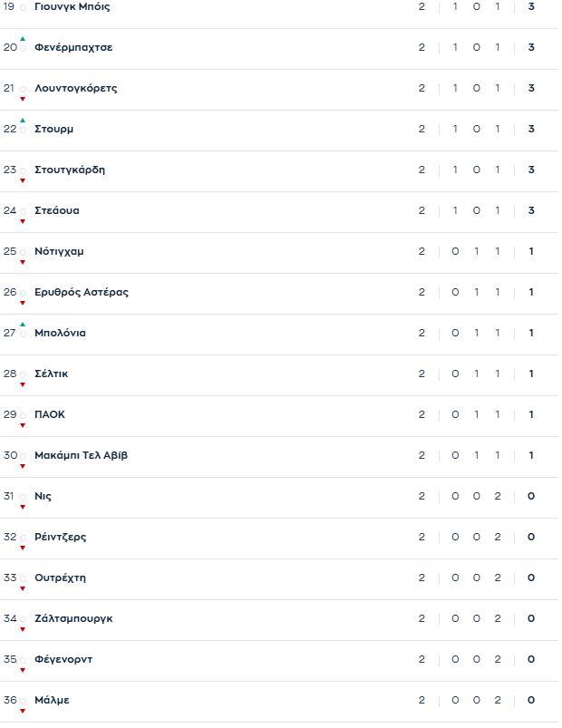Select the Ερυθρός Αστέρας team name
This screenshot has width=562, height=728.
tap(81, 292)
